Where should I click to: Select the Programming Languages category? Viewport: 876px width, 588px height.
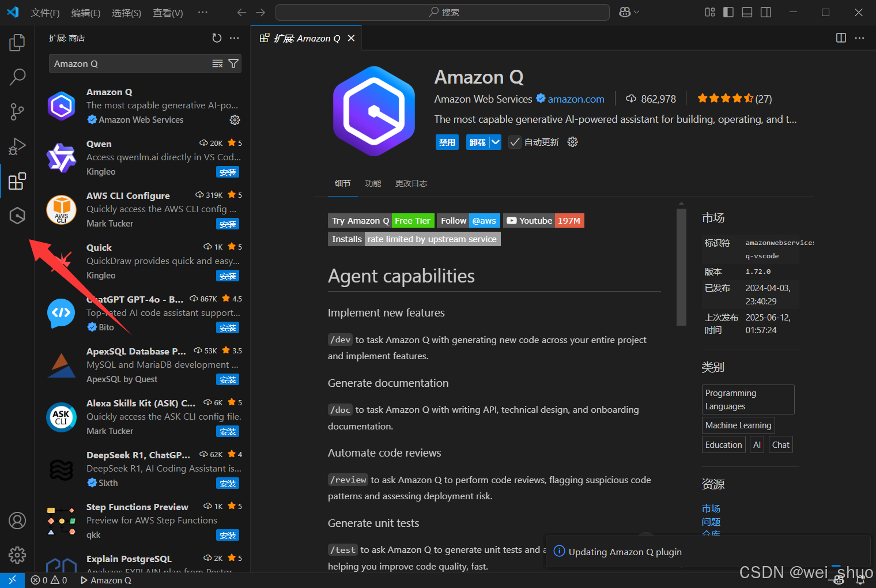click(748, 399)
